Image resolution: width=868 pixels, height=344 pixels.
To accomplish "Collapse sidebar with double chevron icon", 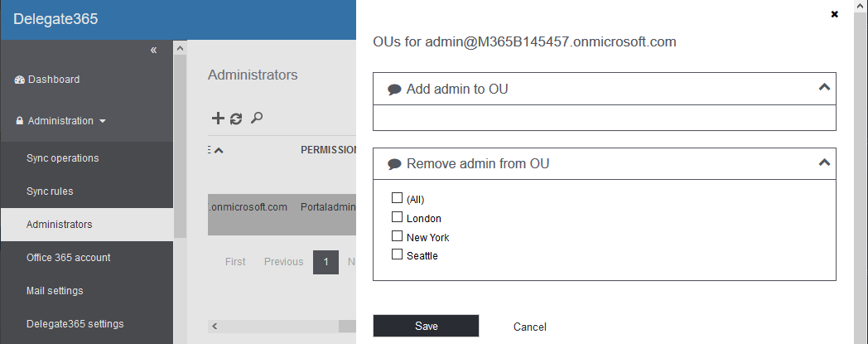I will pos(153,51).
